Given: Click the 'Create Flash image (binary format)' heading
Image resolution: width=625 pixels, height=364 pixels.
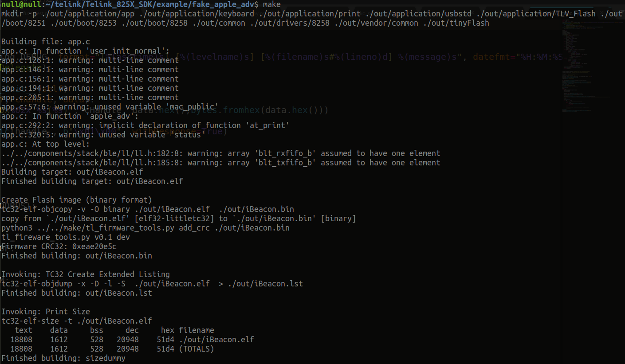Looking at the screenshot, I should (x=76, y=200).
